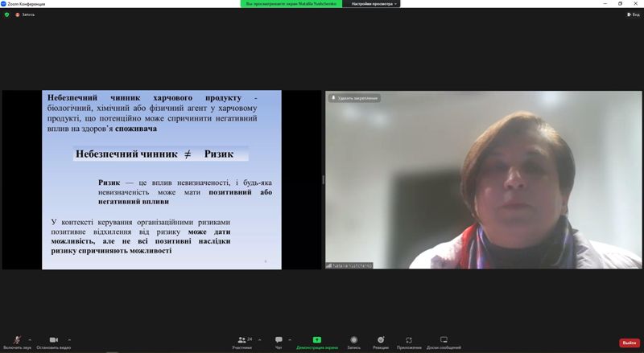Stop the camera with Остановить видео
This screenshot has width=644, height=353.
(x=53, y=343)
